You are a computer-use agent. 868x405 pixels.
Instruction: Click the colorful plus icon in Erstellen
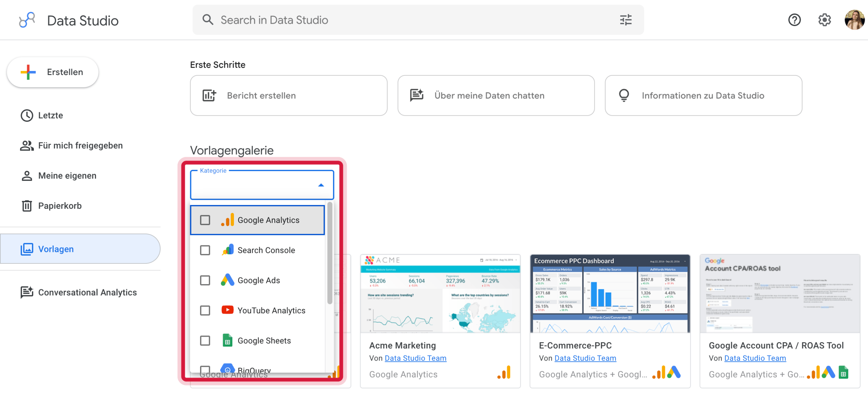click(x=28, y=72)
